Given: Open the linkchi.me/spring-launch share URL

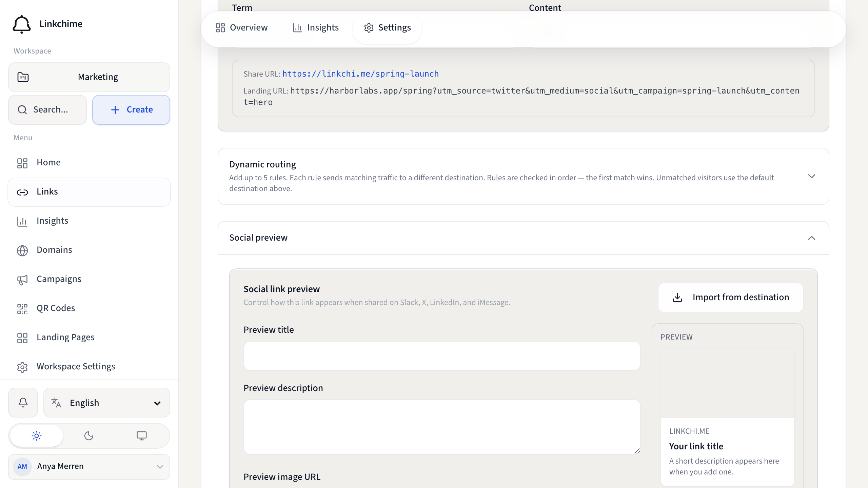Looking at the screenshot, I should tap(360, 74).
